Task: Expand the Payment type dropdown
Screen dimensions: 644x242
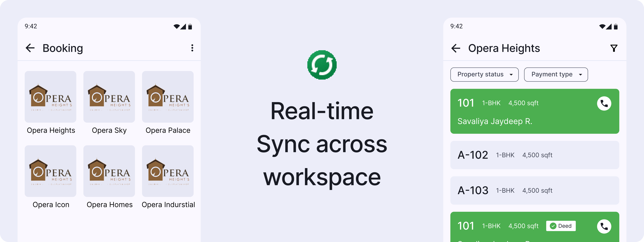Action: coord(556,74)
